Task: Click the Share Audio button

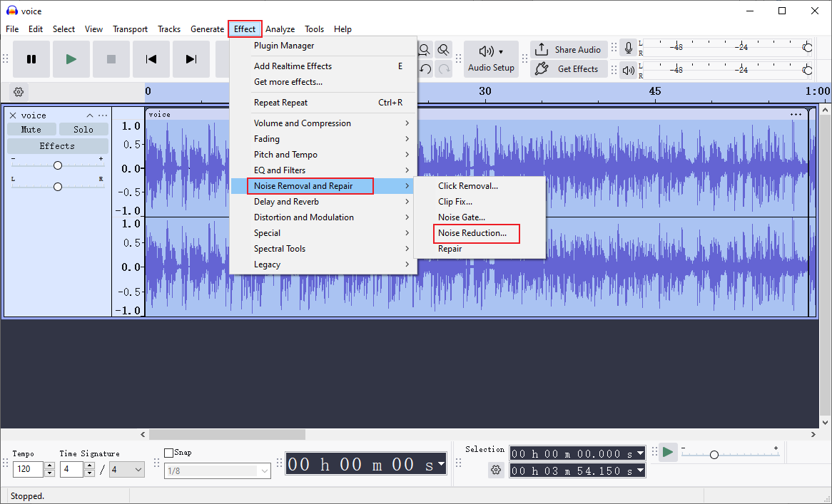Action: (x=569, y=49)
